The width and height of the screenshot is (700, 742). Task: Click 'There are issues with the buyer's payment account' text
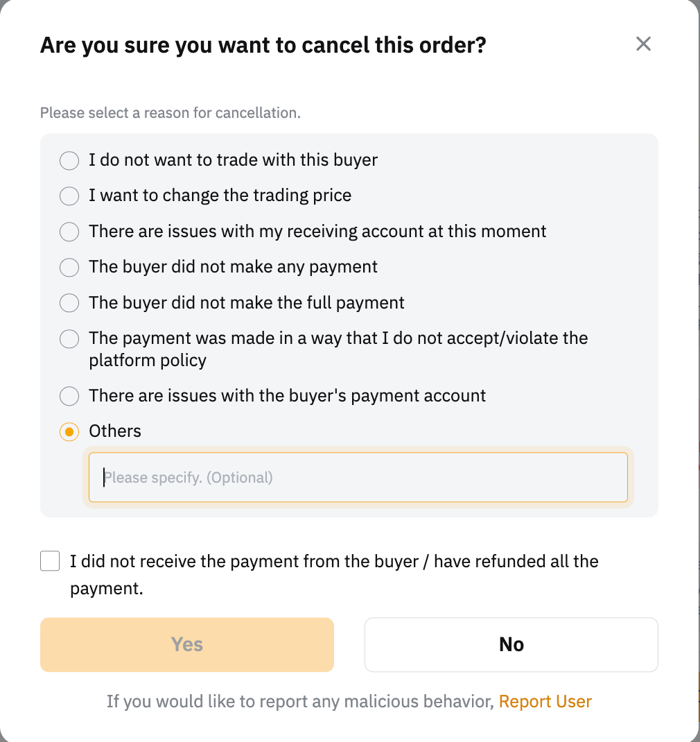(x=287, y=396)
